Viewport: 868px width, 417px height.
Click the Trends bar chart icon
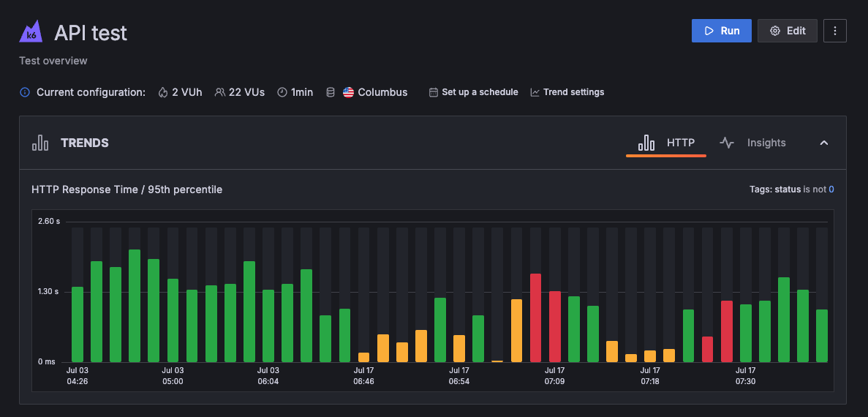pos(40,143)
